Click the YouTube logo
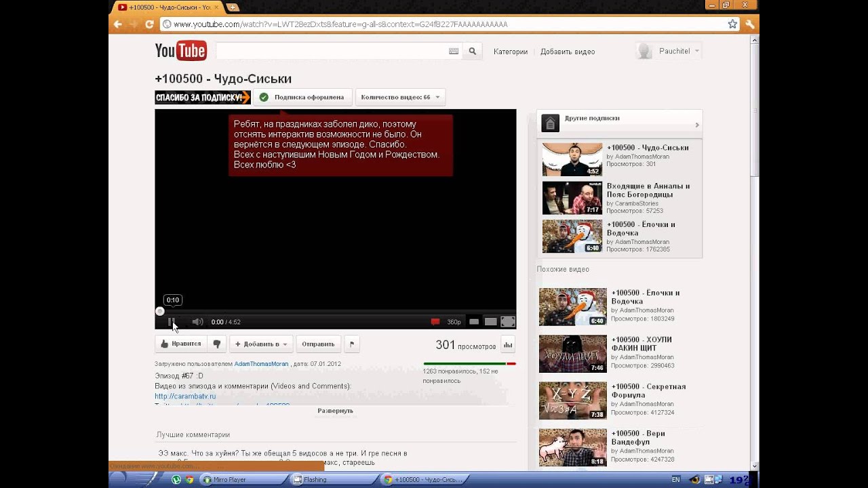The image size is (868, 488). [x=180, y=51]
